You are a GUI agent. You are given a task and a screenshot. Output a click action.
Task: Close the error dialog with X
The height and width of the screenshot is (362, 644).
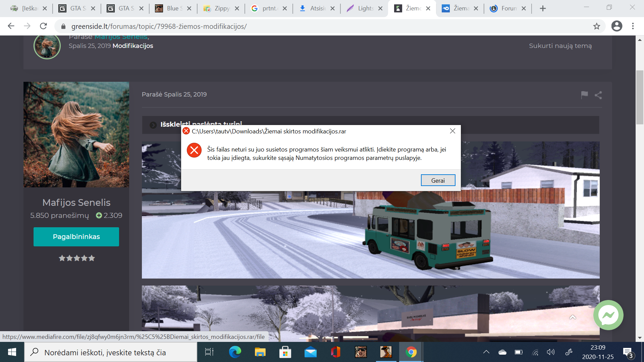tap(452, 131)
